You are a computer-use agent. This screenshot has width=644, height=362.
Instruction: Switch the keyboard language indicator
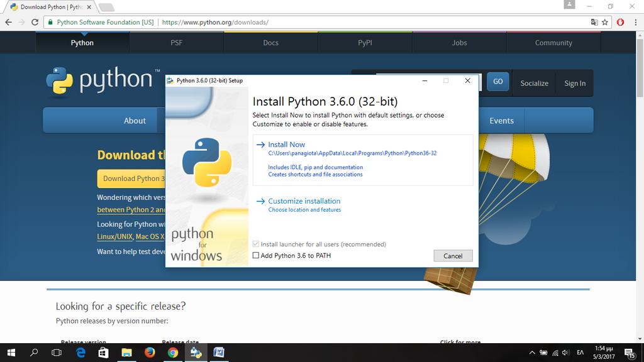click(580, 353)
